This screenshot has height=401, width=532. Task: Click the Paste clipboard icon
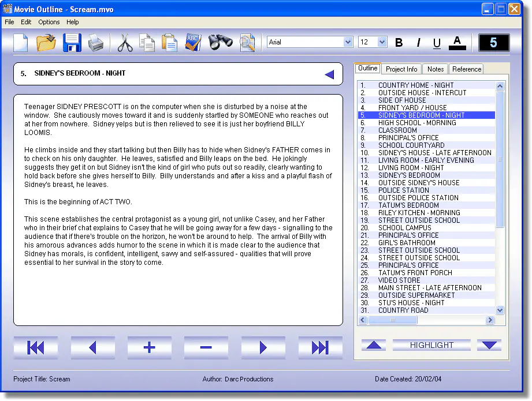coord(169,43)
